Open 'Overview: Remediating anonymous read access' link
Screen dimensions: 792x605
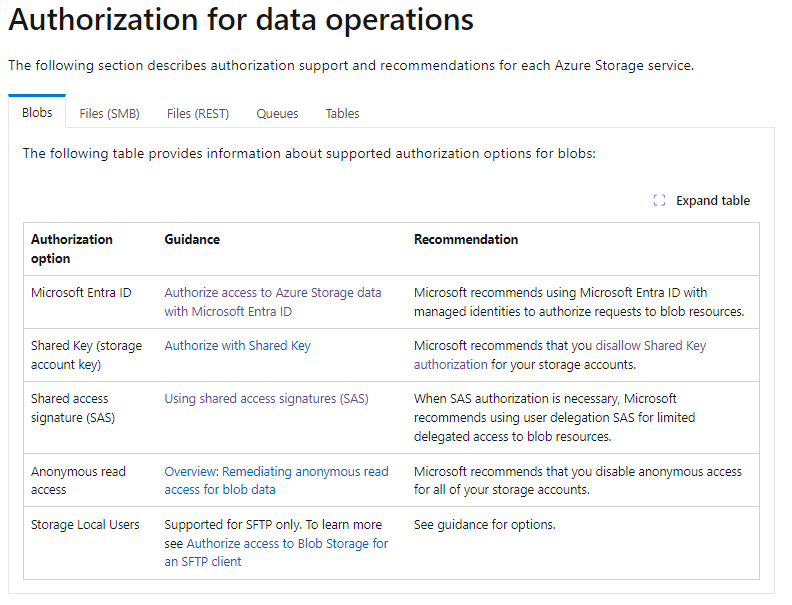[x=276, y=480]
